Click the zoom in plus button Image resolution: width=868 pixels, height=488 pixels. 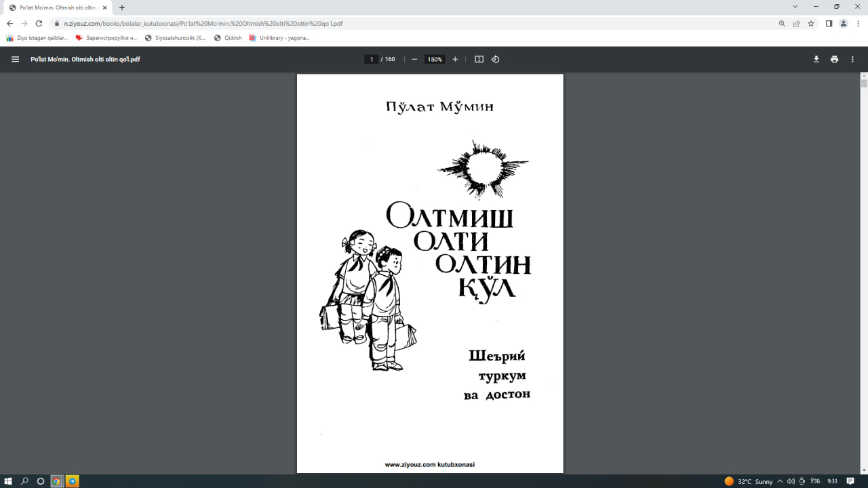coord(455,60)
